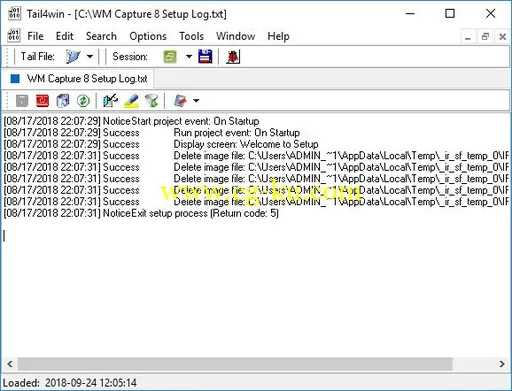Click the red stop/pause tail icon
512x391 pixels.
pos(42,101)
